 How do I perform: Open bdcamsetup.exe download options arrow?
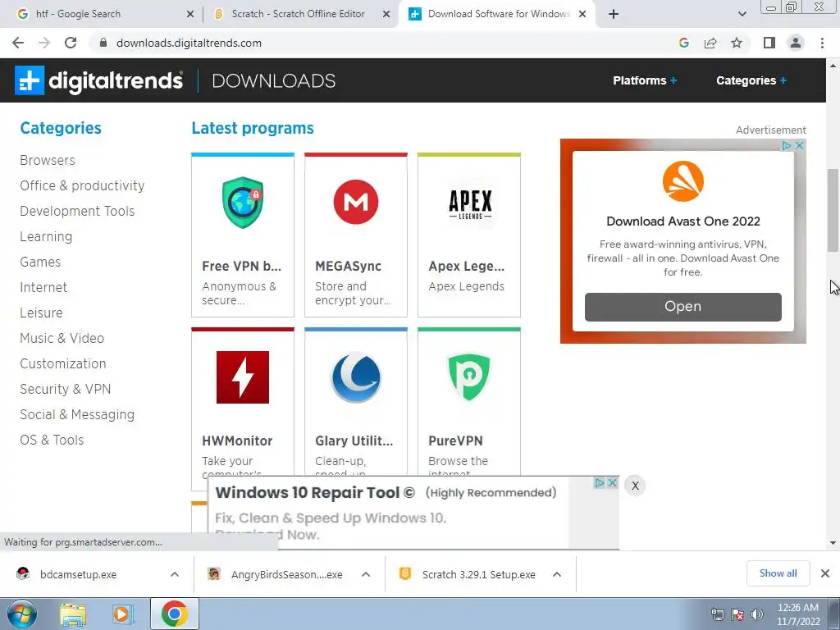(175, 574)
